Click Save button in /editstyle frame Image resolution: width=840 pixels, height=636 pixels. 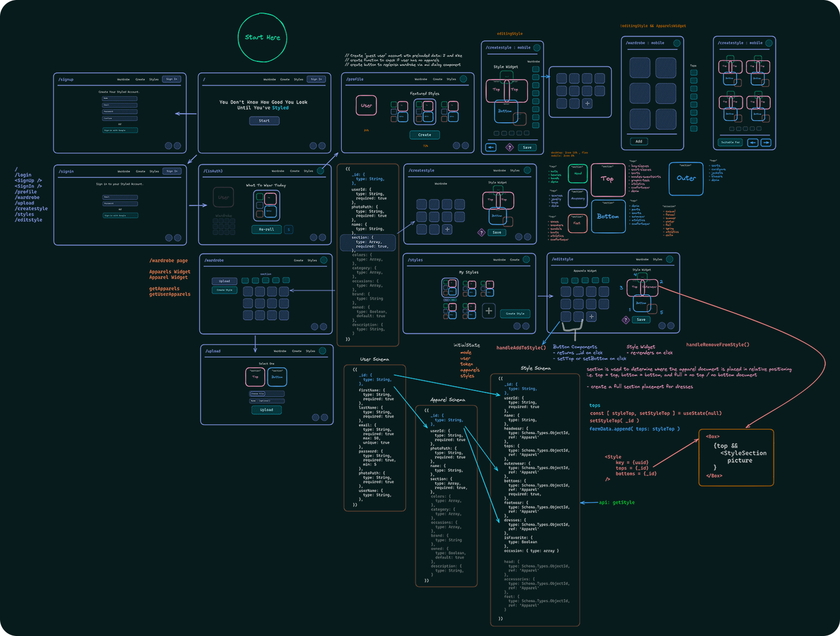pyautogui.click(x=641, y=320)
